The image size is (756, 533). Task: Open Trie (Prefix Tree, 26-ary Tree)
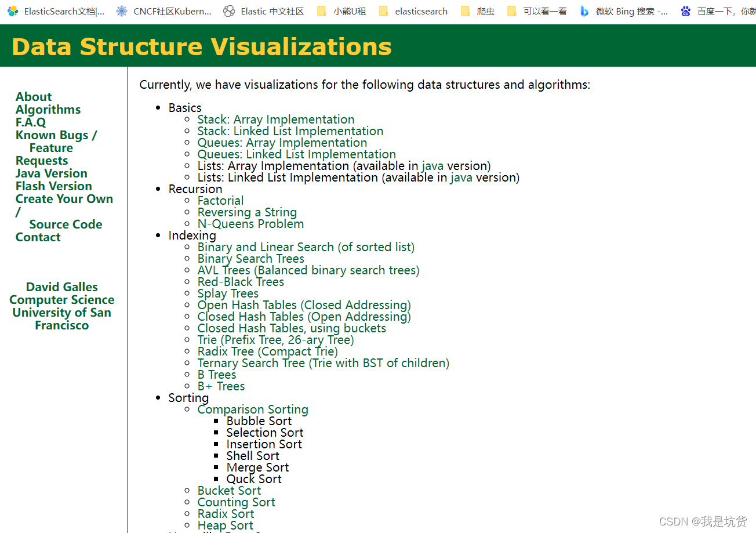[275, 340]
